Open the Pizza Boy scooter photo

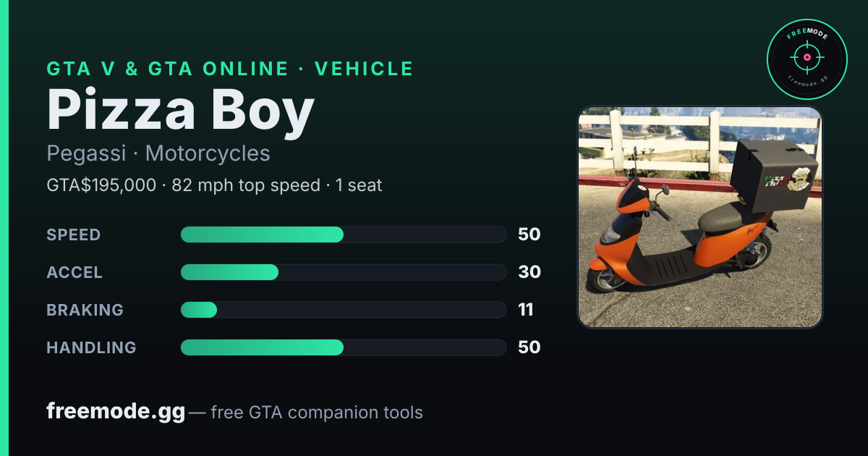click(700, 217)
